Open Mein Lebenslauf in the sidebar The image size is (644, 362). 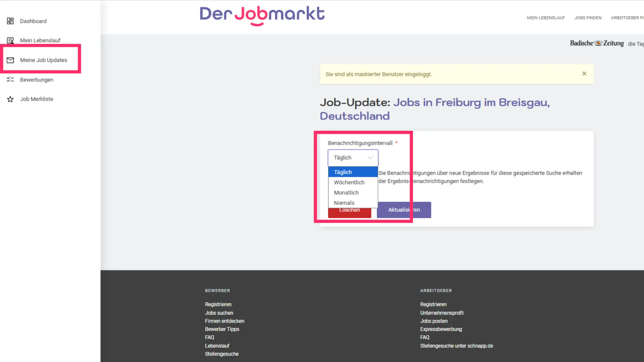[x=40, y=41]
